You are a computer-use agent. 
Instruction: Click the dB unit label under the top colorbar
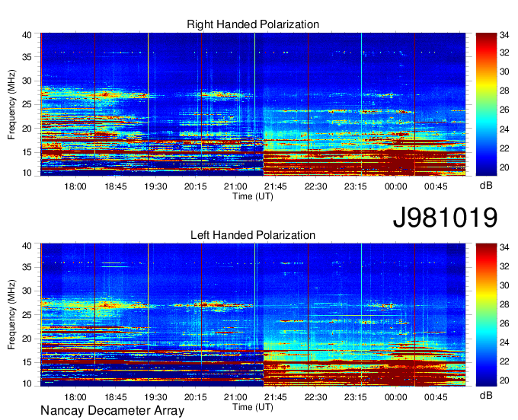486,186
